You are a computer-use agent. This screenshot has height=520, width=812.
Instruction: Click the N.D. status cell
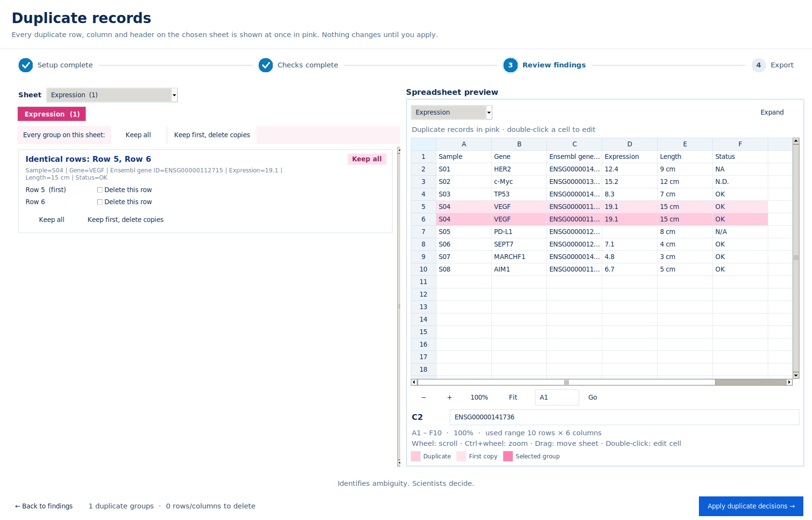click(x=740, y=182)
